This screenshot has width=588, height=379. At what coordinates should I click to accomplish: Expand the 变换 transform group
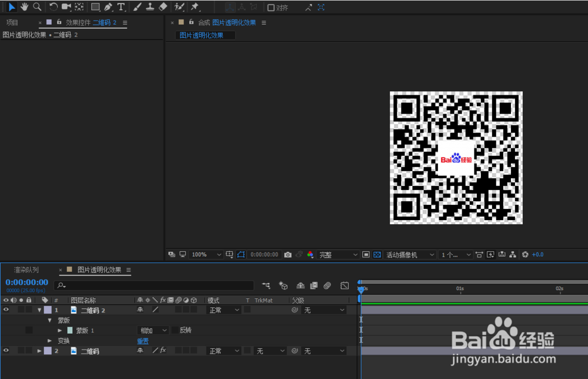(49, 341)
